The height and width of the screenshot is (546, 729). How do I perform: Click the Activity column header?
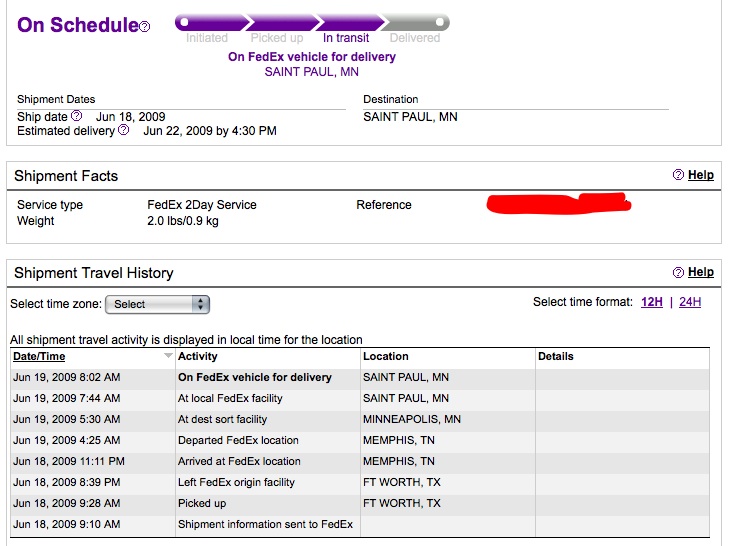point(198,356)
